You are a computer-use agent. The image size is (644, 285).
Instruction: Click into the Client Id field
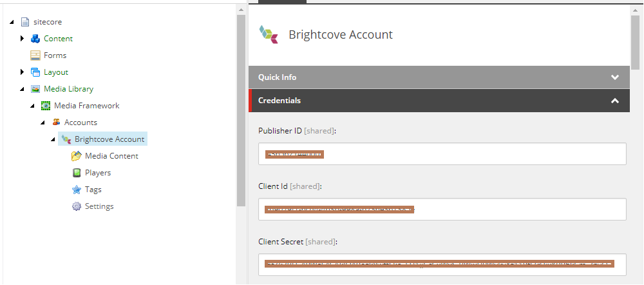point(442,210)
